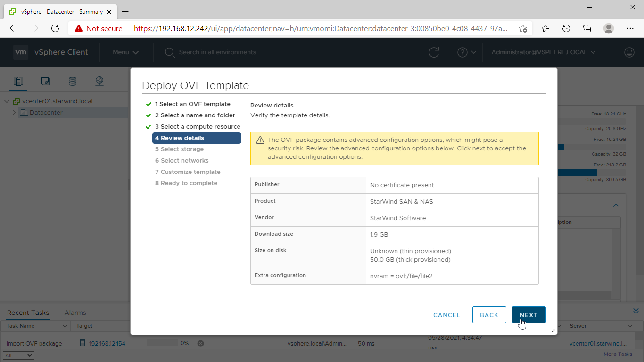Open the browser back navigation arrow
Image resolution: width=644 pixels, height=362 pixels.
[x=14, y=28]
